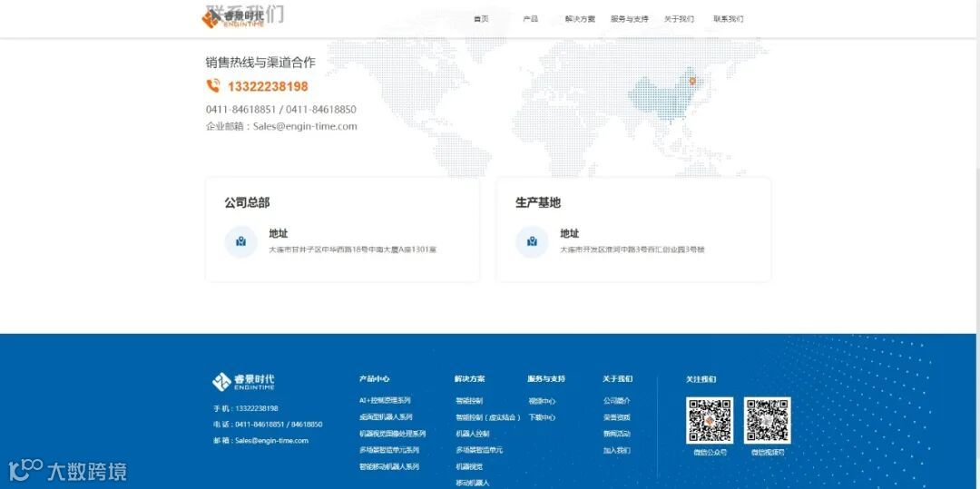Click the 微信公众号 QR code

[x=710, y=420]
